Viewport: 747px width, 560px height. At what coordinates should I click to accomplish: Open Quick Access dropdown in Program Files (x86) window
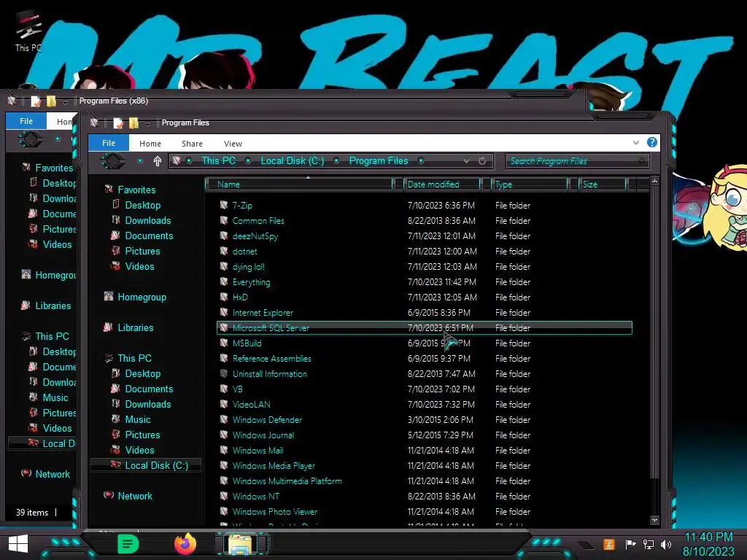(x=65, y=101)
